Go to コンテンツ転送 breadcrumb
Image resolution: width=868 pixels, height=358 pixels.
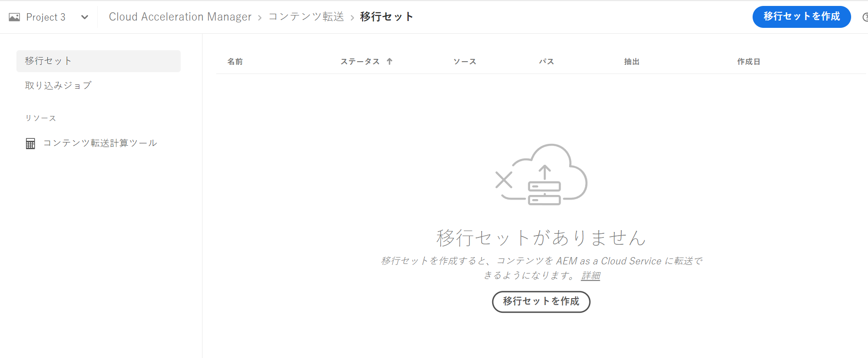click(306, 17)
